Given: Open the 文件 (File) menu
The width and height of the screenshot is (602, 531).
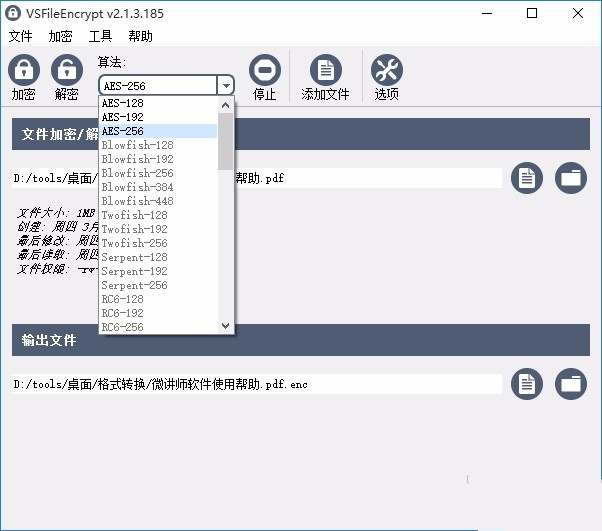Looking at the screenshot, I should 20,36.
